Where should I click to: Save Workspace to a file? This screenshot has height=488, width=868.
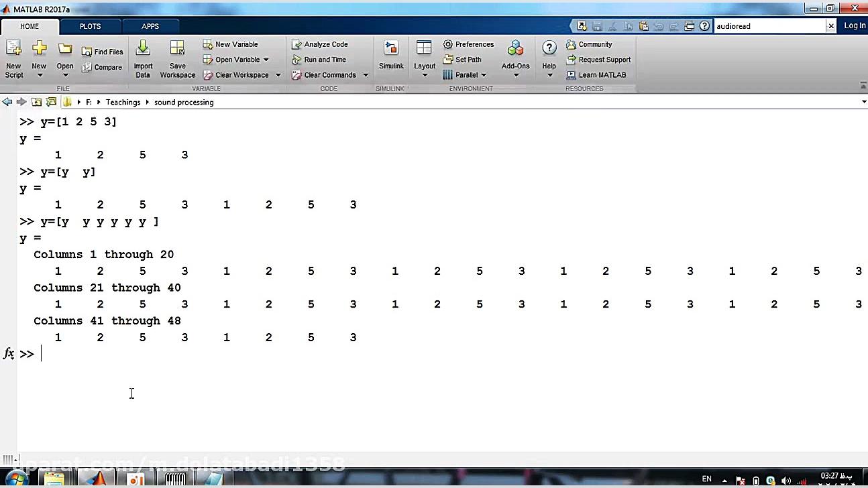click(178, 59)
